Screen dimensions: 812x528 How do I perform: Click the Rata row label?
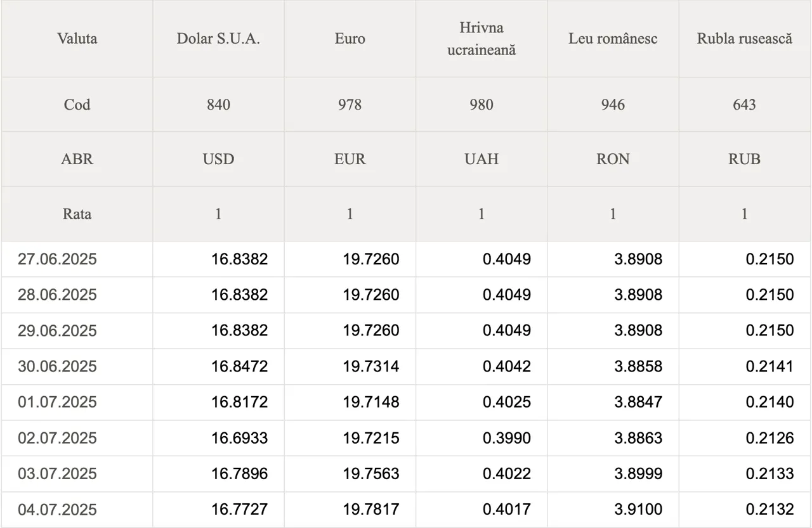point(77,214)
